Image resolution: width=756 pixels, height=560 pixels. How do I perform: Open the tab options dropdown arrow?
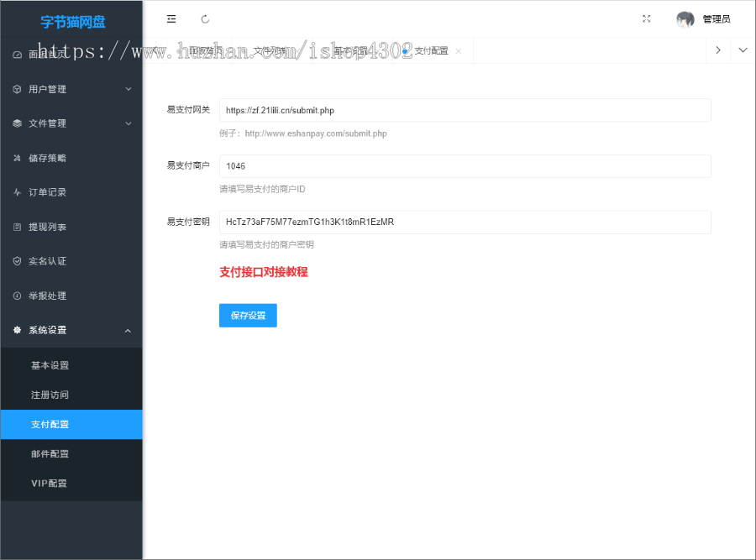743,50
